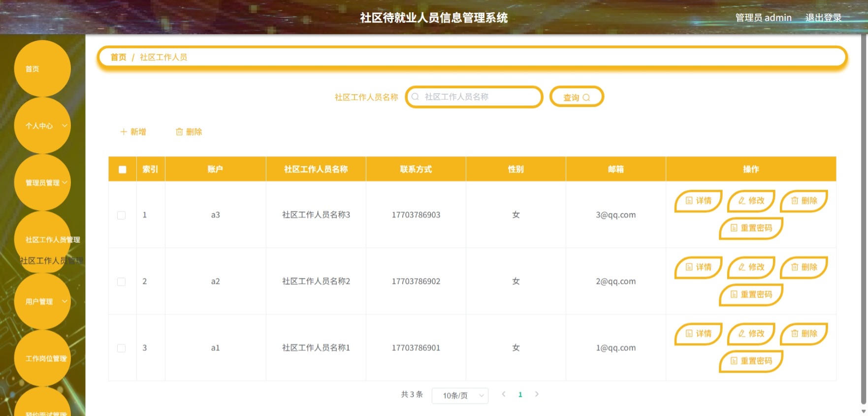
Task: Expand the 个人中心 sidebar chevron
Action: click(x=64, y=126)
